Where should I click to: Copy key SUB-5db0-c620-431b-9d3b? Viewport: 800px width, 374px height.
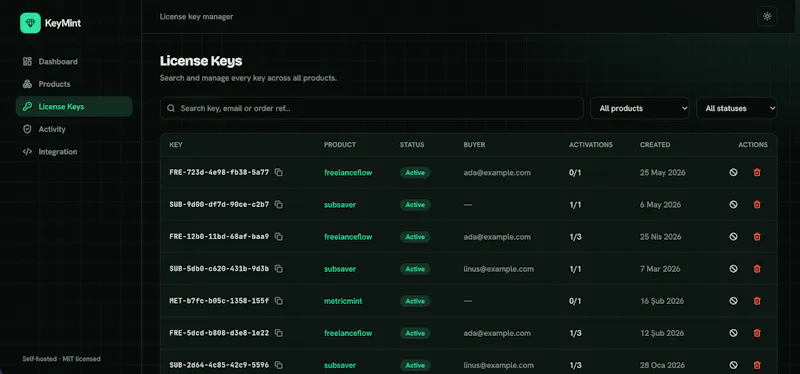279,269
